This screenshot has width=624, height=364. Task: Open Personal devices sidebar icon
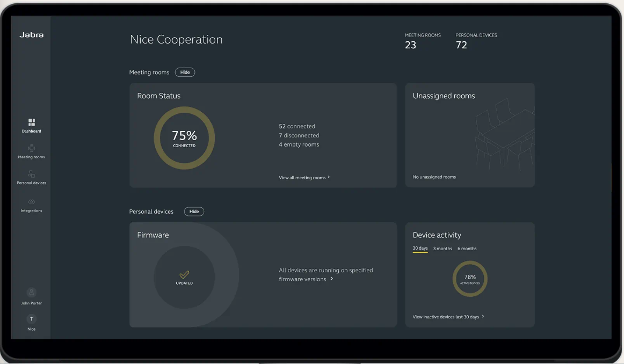pos(31,174)
